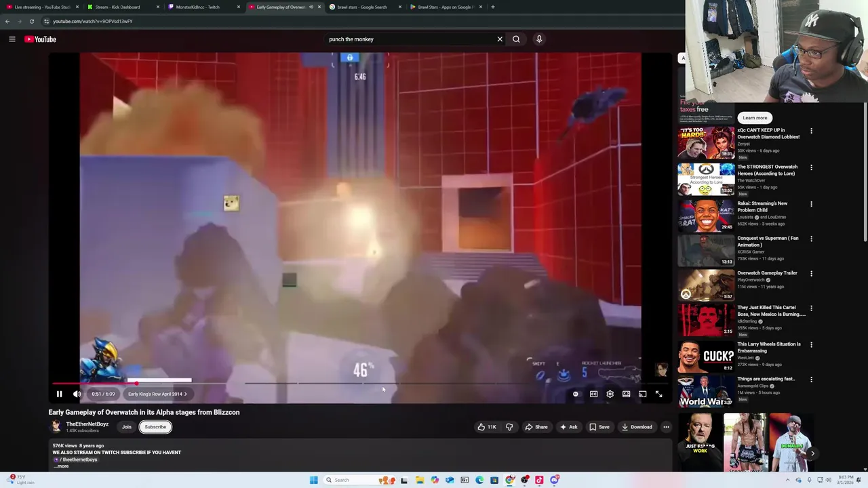The image size is (868, 488).
Task: Enter fullscreen mode
Action: click(658, 394)
